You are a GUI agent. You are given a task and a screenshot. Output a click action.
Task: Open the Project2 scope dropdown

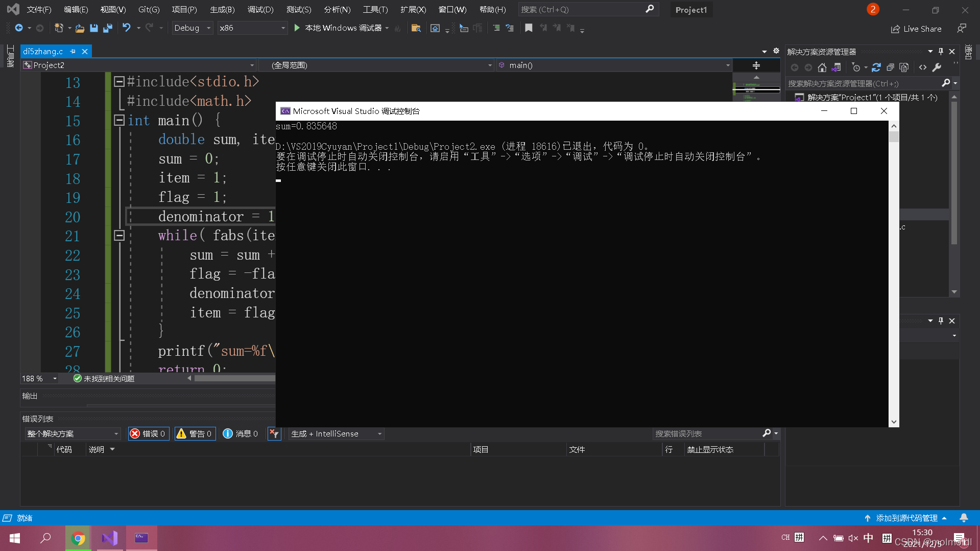pyautogui.click(x=138, y=65)
